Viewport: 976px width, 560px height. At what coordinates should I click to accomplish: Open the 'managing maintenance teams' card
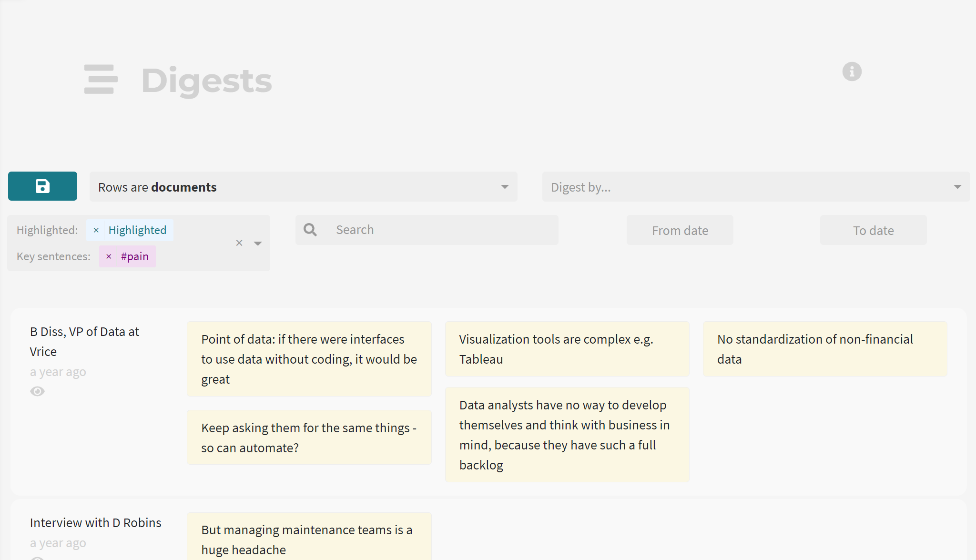tap(309, 537)
